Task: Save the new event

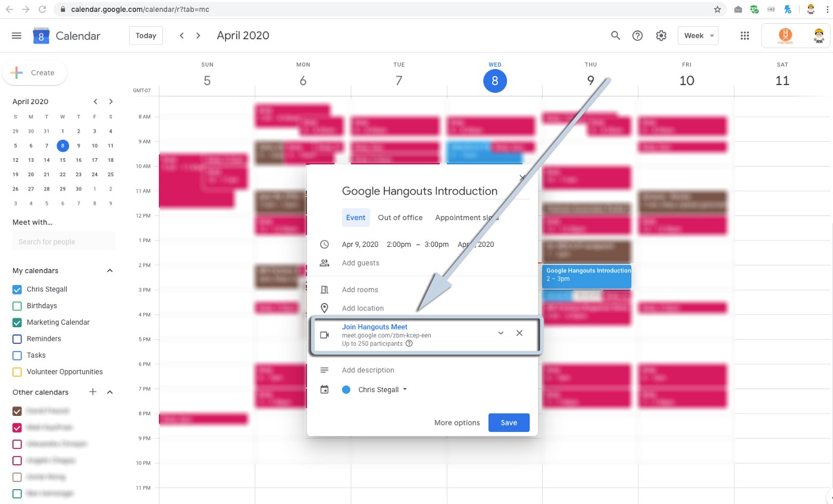Action: [509, 422]
